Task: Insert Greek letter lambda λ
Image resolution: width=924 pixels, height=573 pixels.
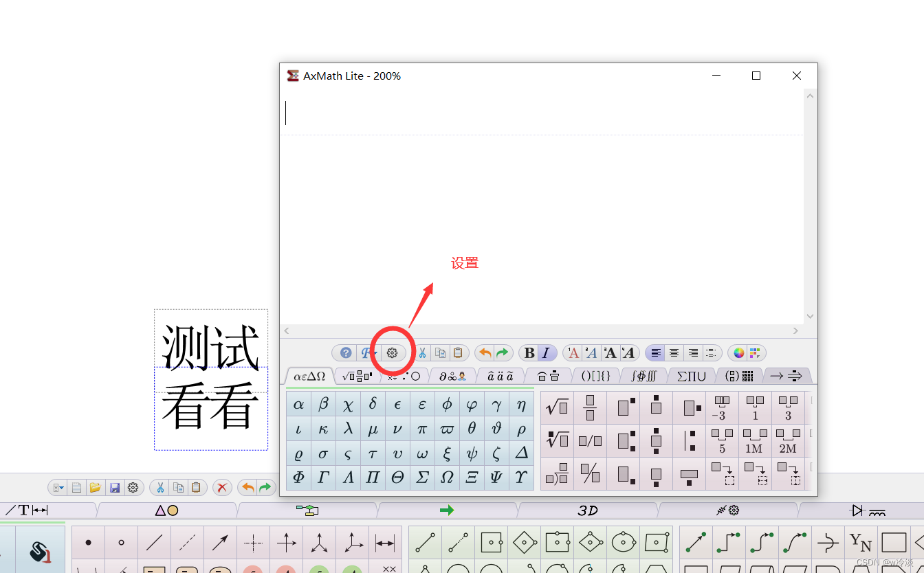Action: point(348,429)
